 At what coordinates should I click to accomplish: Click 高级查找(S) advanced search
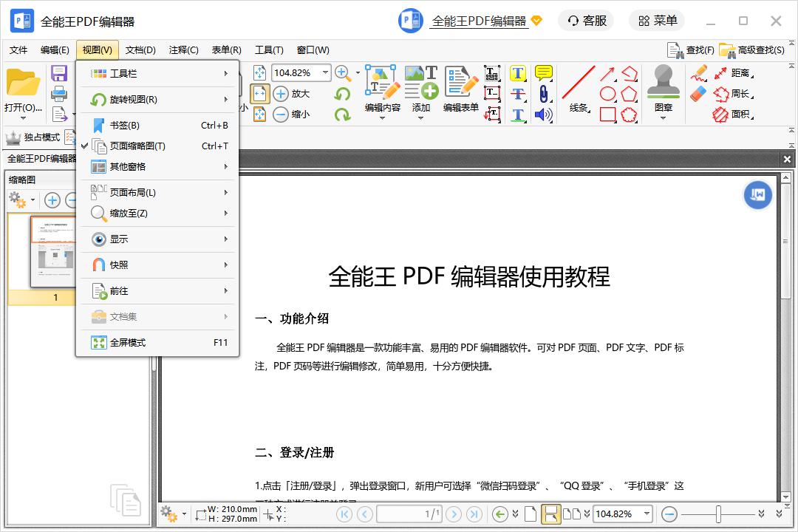point(752,50)
